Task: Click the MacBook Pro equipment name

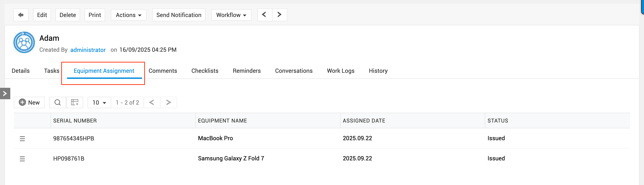Action: [215, 138]
